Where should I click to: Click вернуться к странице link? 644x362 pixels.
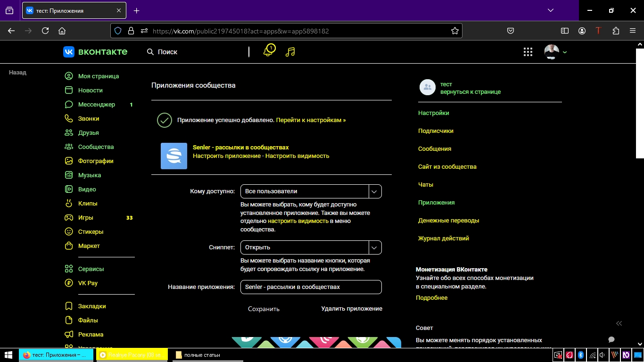pyautogui.click(x=471, y=92)
